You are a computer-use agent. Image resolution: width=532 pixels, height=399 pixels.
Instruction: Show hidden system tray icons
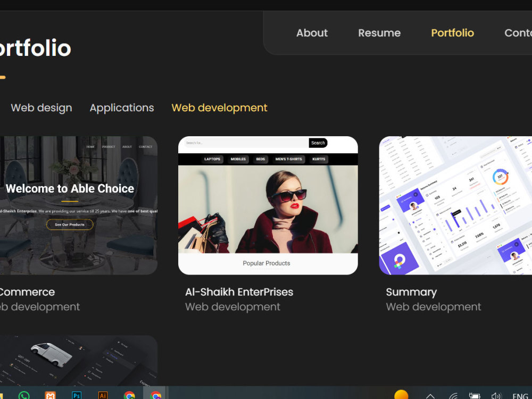point(430,396)
